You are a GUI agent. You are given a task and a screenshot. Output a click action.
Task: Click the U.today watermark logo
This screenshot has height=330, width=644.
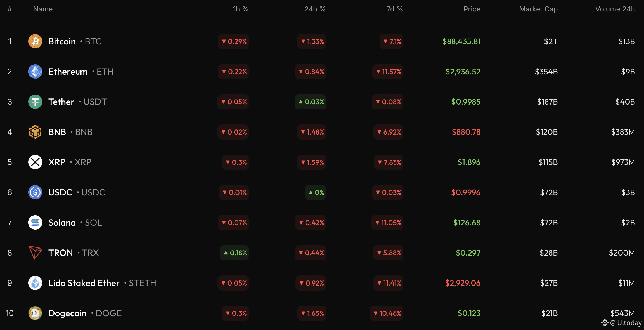[x=605, y=323]
